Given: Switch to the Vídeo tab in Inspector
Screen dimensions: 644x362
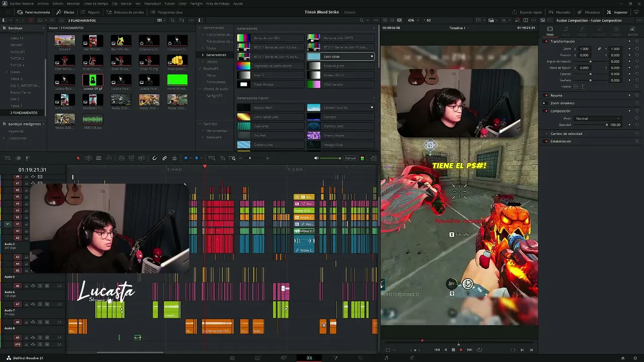Looking at the screenshot, I should point(550,31).
